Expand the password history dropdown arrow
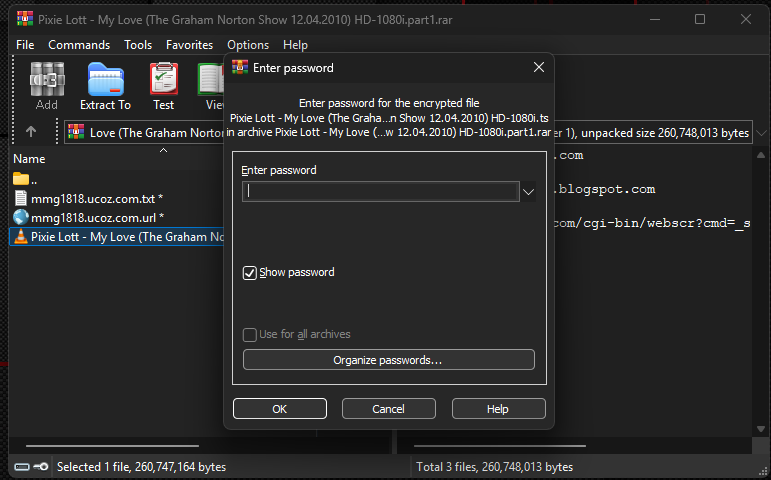This screenshot has width=771, height=480. [x=528, y=192]
